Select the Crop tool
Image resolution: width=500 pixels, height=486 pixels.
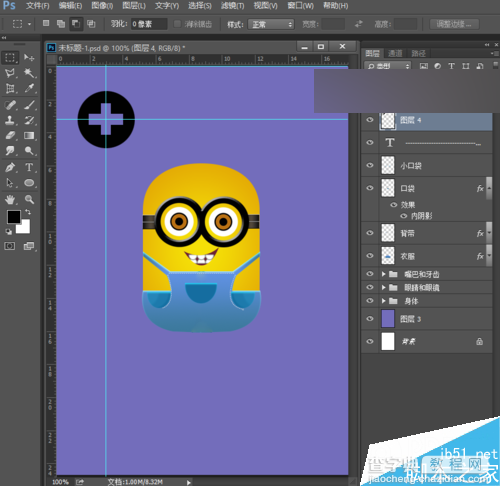10,88
